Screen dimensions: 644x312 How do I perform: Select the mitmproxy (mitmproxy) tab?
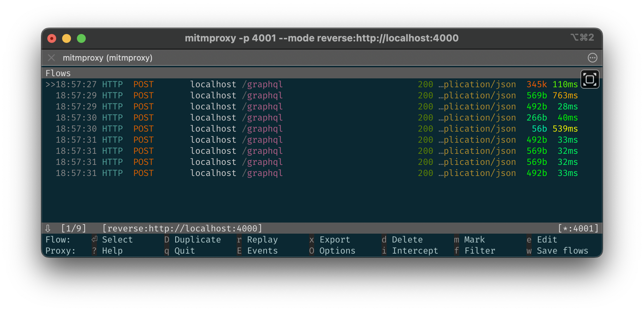[x=107, y=58]
